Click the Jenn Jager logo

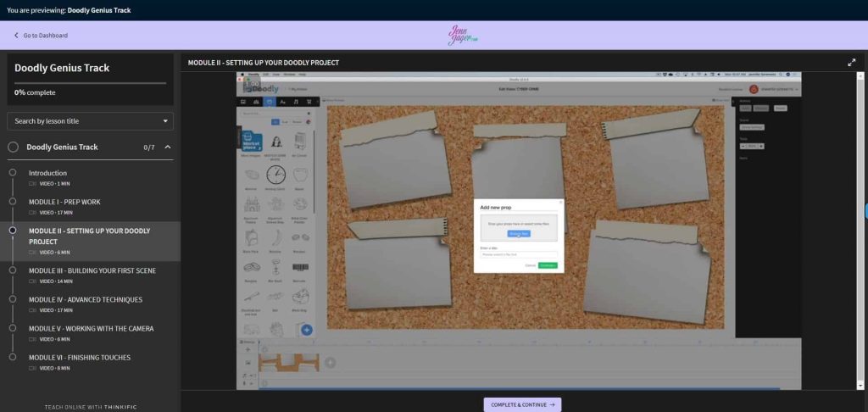462,35
